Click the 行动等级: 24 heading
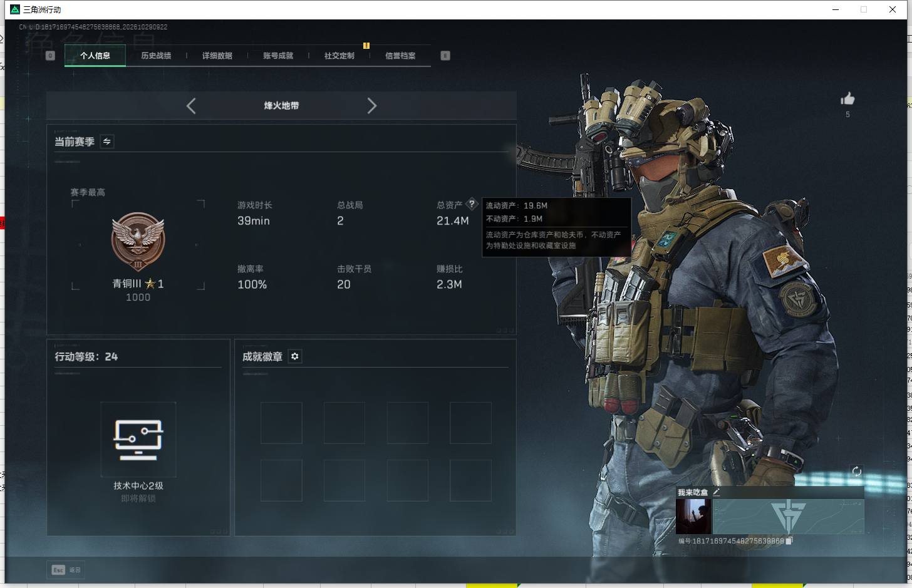This screenshot has height=588, width=912. point(86,356)
